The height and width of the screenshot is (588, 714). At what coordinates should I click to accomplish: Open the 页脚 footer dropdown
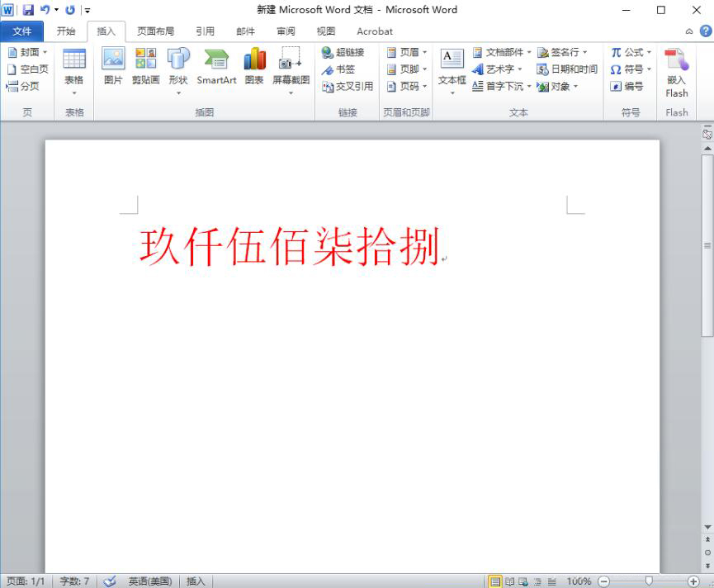pos(407,69)
